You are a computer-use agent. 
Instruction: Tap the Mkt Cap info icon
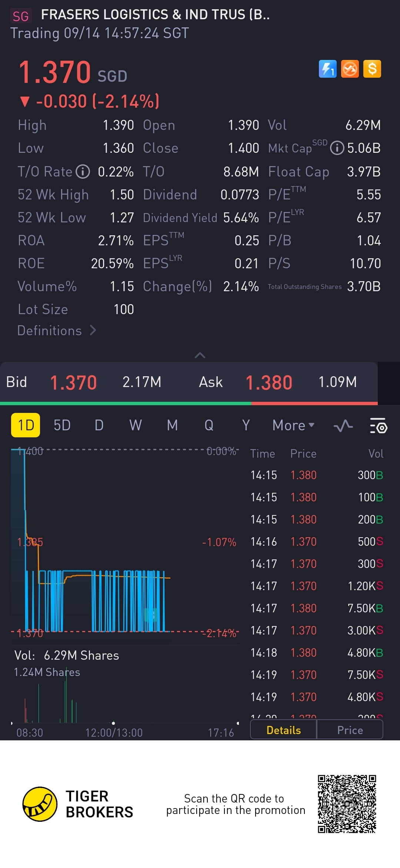pos(337,148)
